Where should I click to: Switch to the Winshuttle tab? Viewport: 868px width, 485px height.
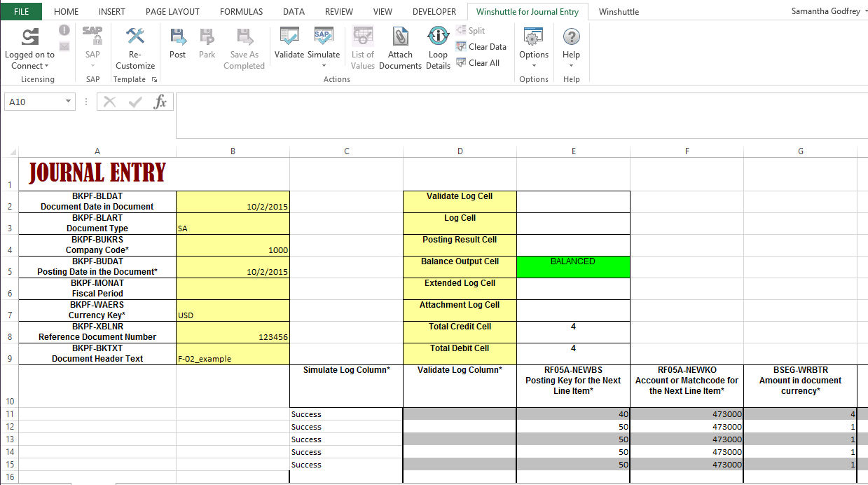619,11
